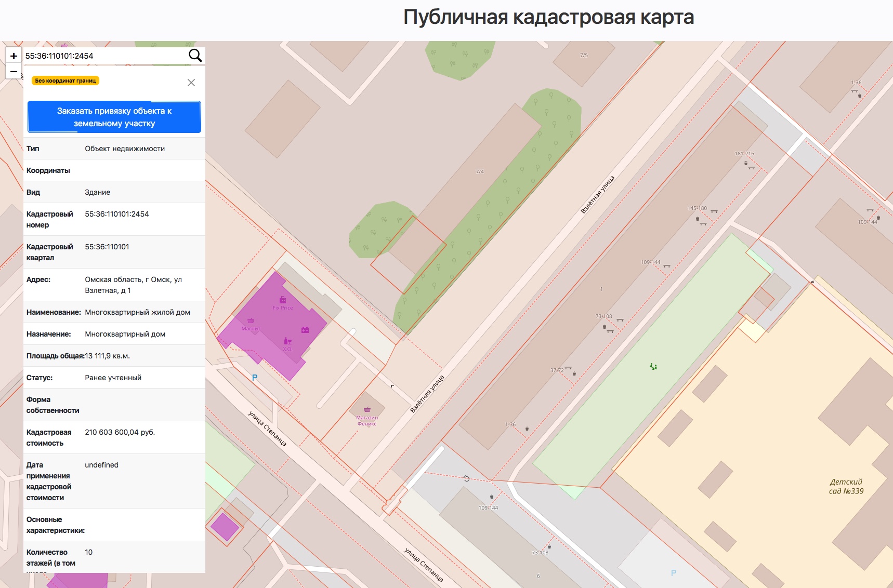Click the magnifier search icon
The image size is (893, 588).
195,56
